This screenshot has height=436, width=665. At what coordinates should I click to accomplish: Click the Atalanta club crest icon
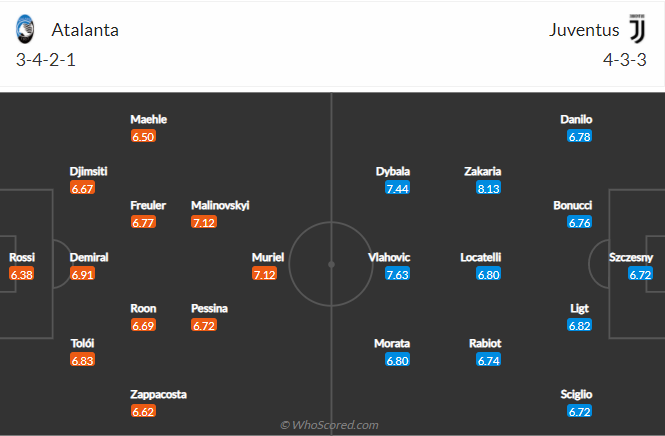26,29
